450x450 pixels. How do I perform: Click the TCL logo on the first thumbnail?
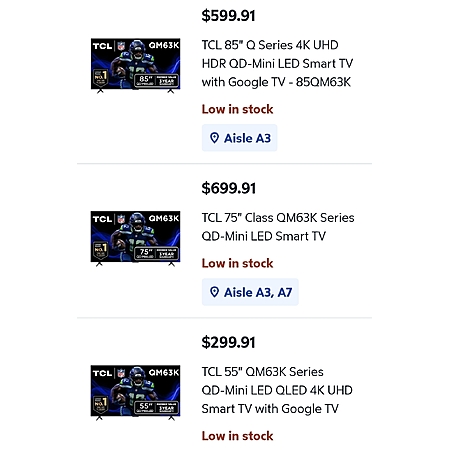(x=102, y=46)
